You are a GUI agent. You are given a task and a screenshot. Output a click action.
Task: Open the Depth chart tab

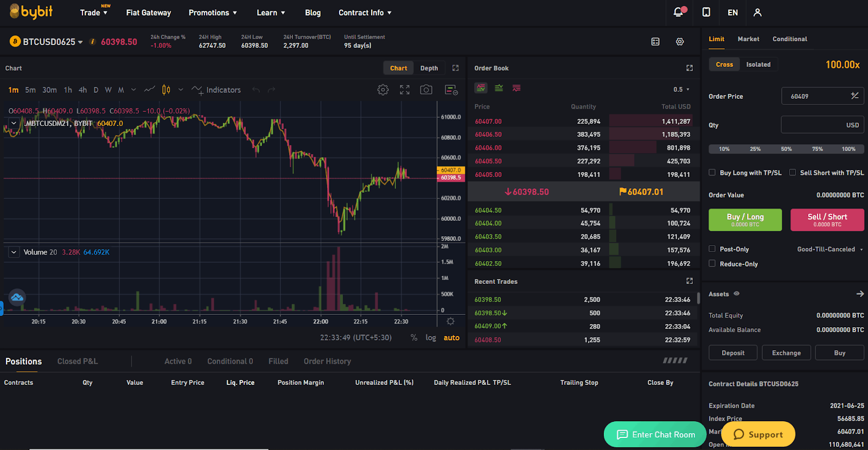[429, 68]
